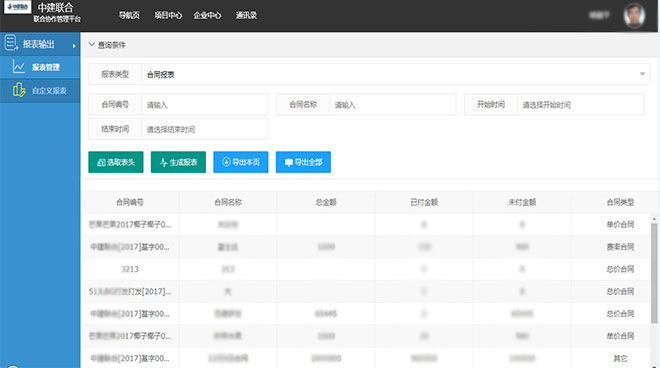Click the 总金额 column header
660x368 pixels.
tap(326, 203)
